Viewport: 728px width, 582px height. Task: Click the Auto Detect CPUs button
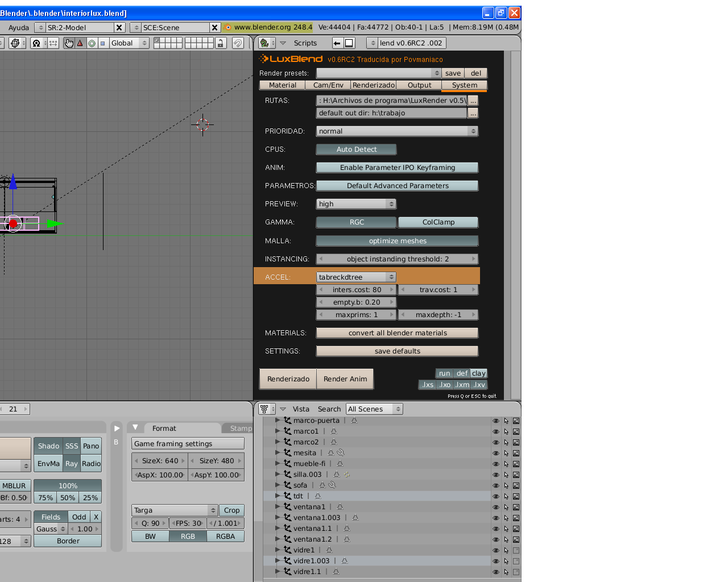coord(357,149)
